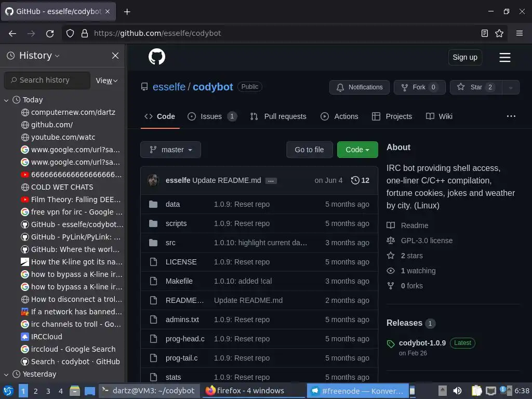Open the Projects tab

tap(392, 116)
